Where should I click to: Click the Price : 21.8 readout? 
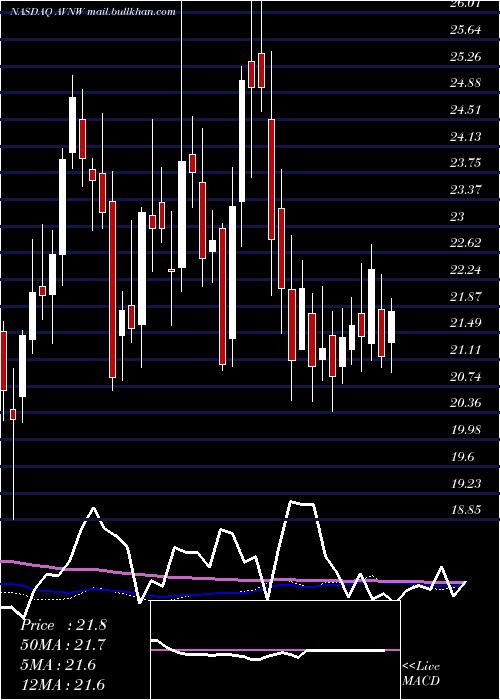[x=63, y=625]
